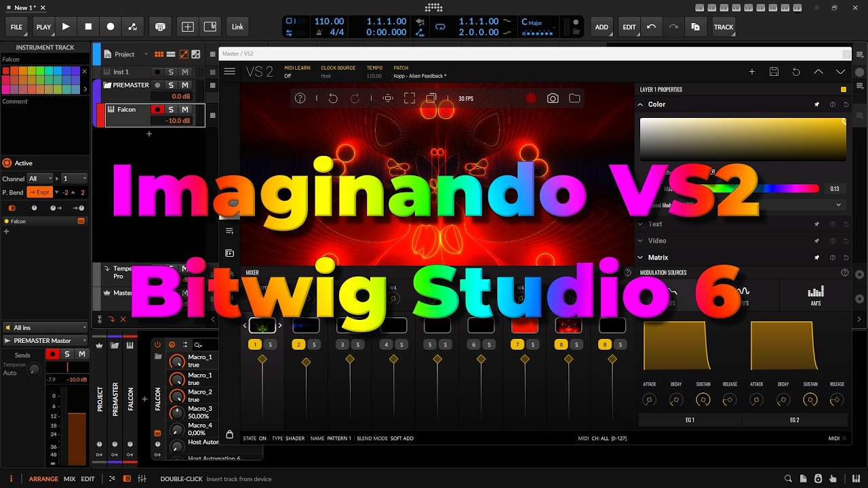This screenshot has width=868, height=488.
Task: Select the clip launcher grid view icon
Action: pyautogui.click(x=159, y=54)
